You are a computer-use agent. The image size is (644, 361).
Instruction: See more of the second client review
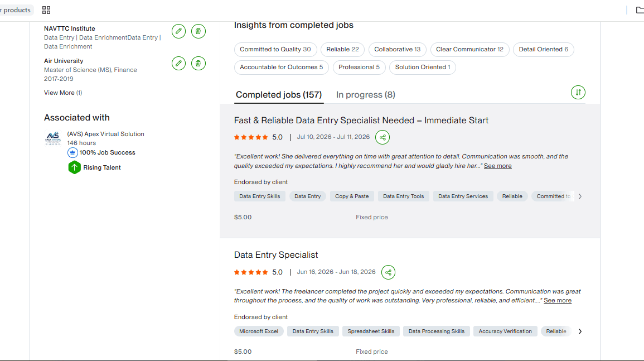[x=558, y=301]
